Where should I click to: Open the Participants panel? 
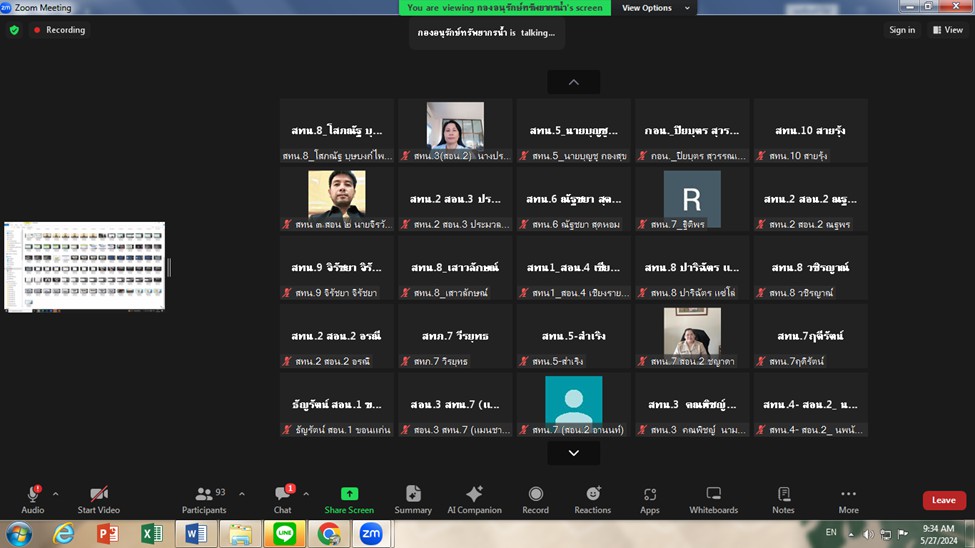coord(204,499)
